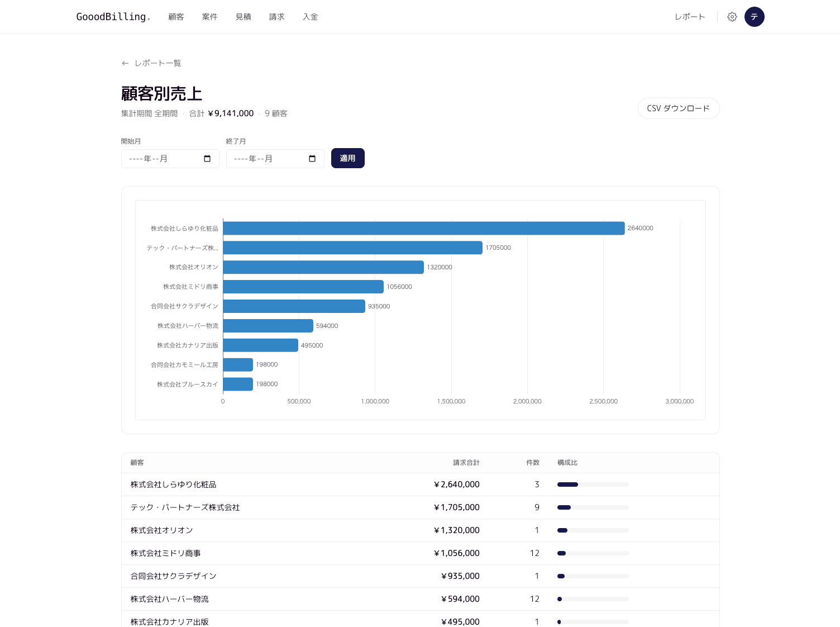The width and height of the screenshot is (840, 627).
Task: Select table row 株式会社しらゆり化粧品
Action: tap(421, 484)
